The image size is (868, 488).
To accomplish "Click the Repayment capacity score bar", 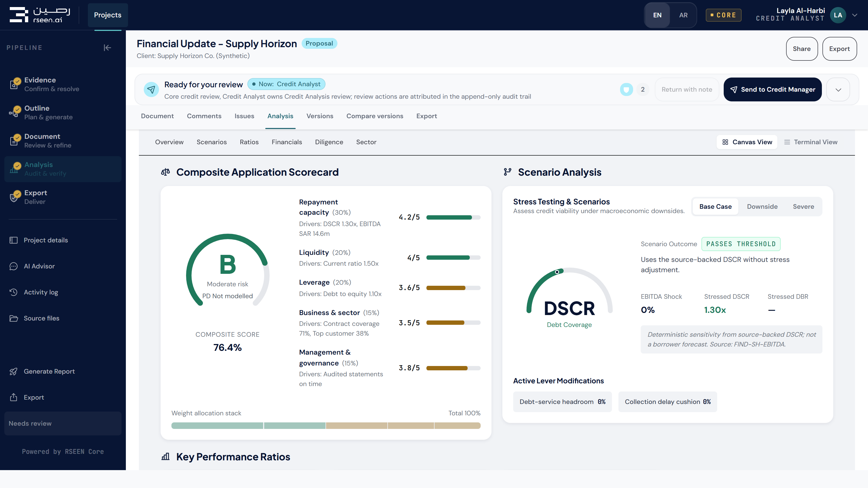I will pyautogui.click(x=453, y=217).
